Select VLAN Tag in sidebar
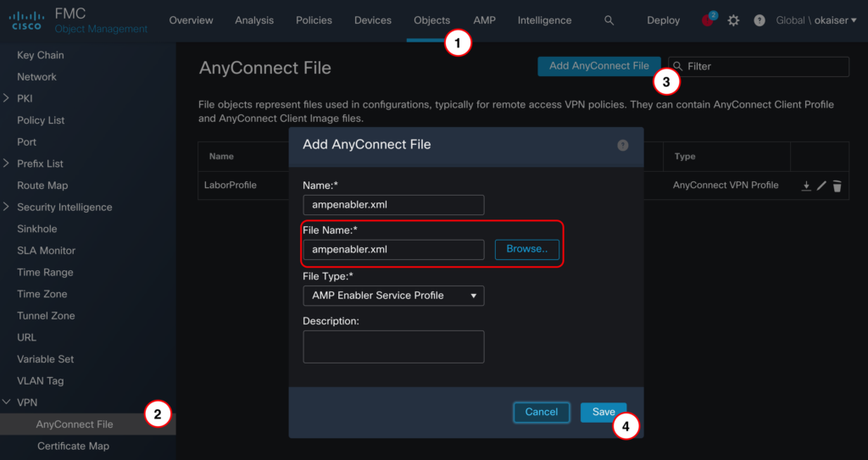The height and width of the screenshot is (460, 868). tap(41, 381)
